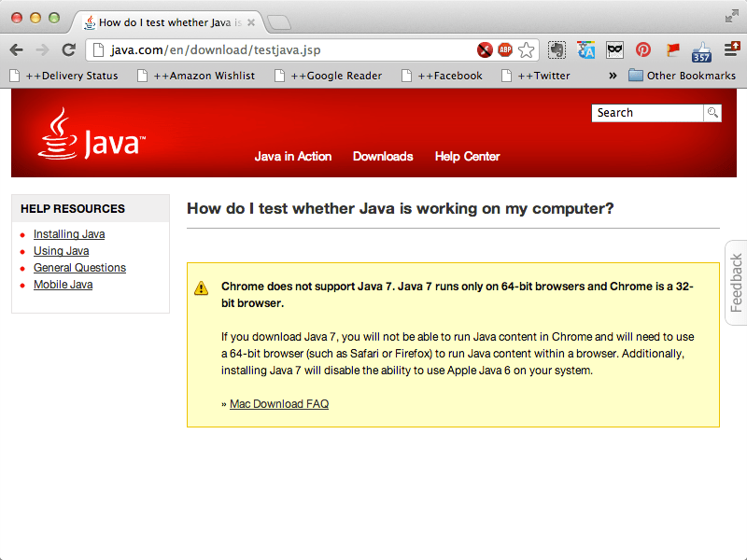Open the Help Center menu

click(468, 156)
